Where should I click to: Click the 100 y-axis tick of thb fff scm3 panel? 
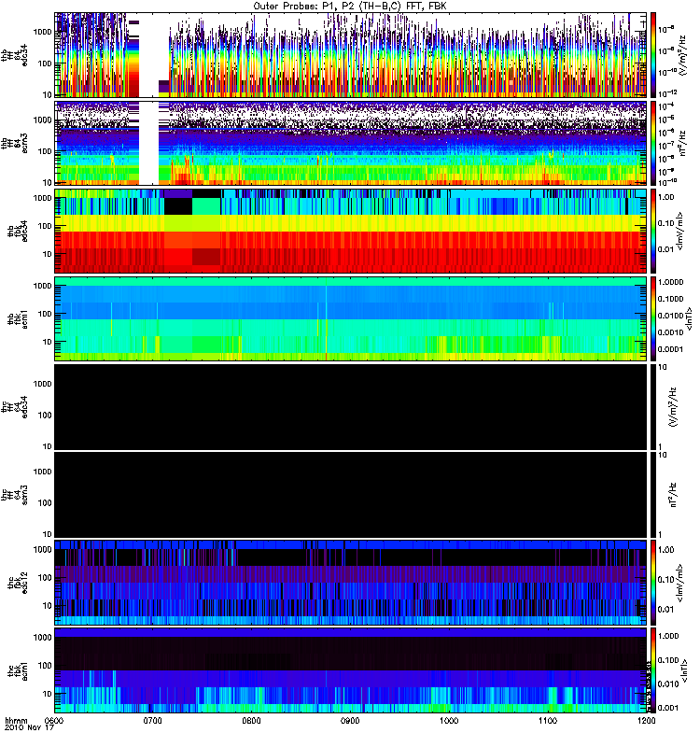pyautogui.click(x=44, y=151)
